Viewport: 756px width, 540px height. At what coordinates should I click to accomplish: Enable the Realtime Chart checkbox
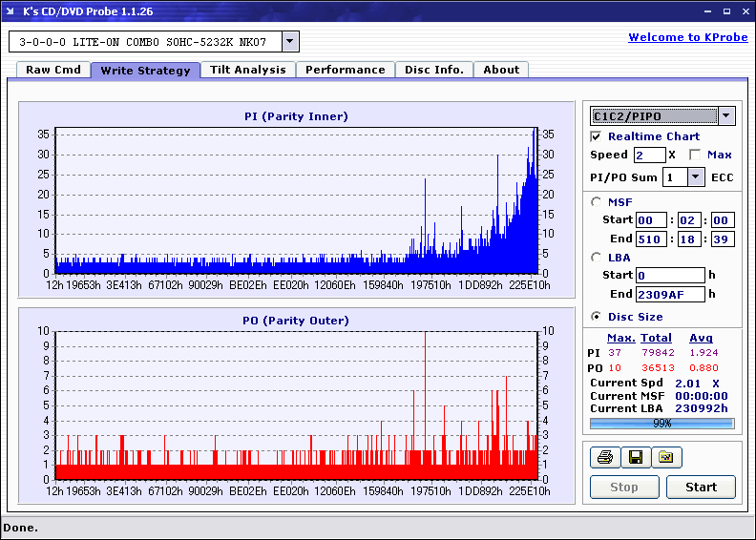[597, 136]
